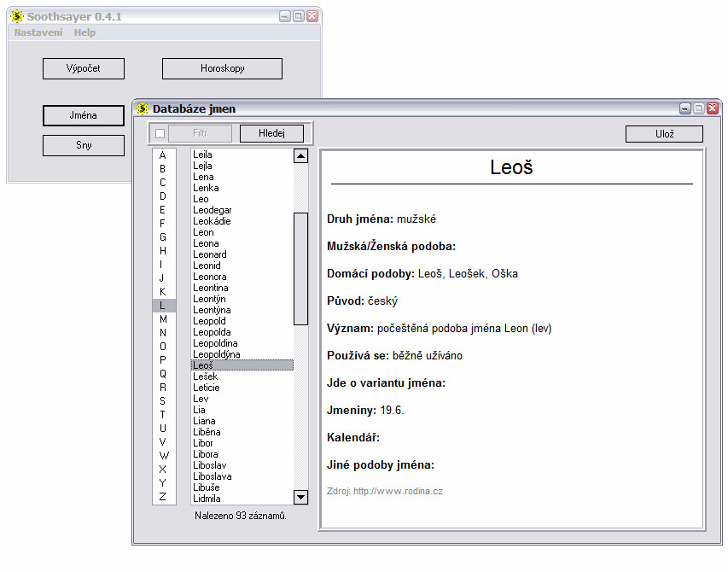Select the name Libor in the list
This screenshot has height=572, width=728.
[x=242, y=443]
